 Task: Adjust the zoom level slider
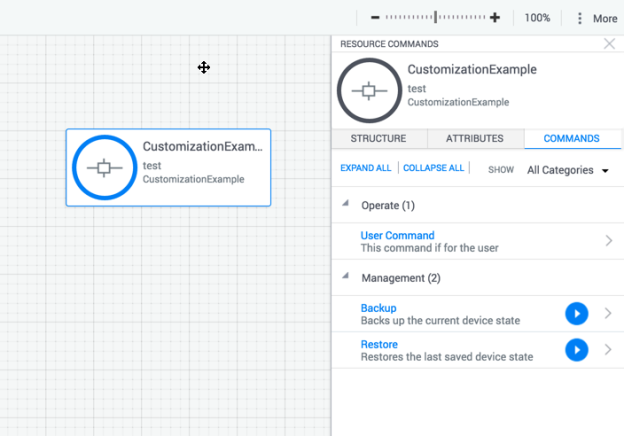click(x=435, y=18)
